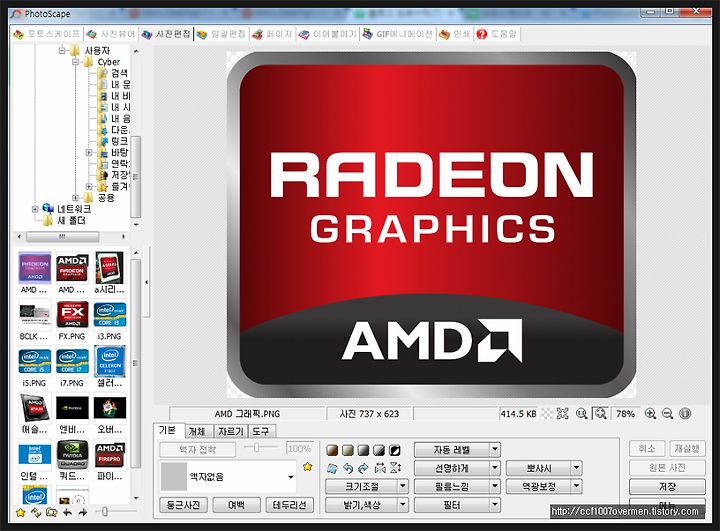Zoom in with the plus magnifier icon
720x531 pixels.
[650, 413]
